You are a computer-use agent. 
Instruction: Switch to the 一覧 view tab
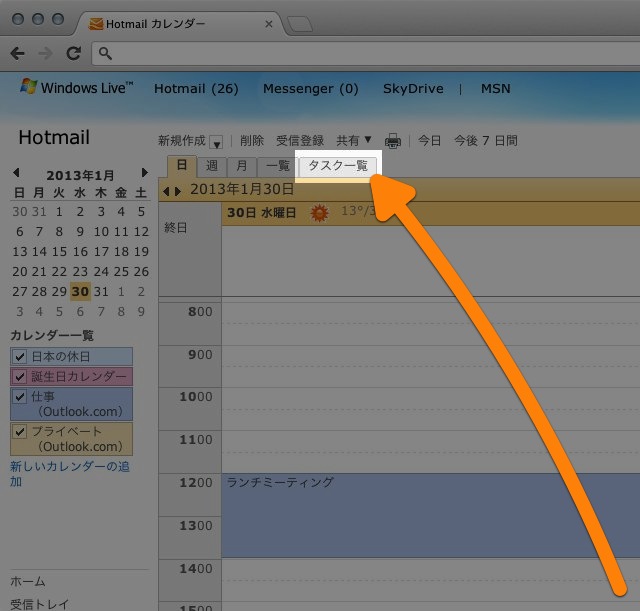pyautogui.click(x=277, y=167)
